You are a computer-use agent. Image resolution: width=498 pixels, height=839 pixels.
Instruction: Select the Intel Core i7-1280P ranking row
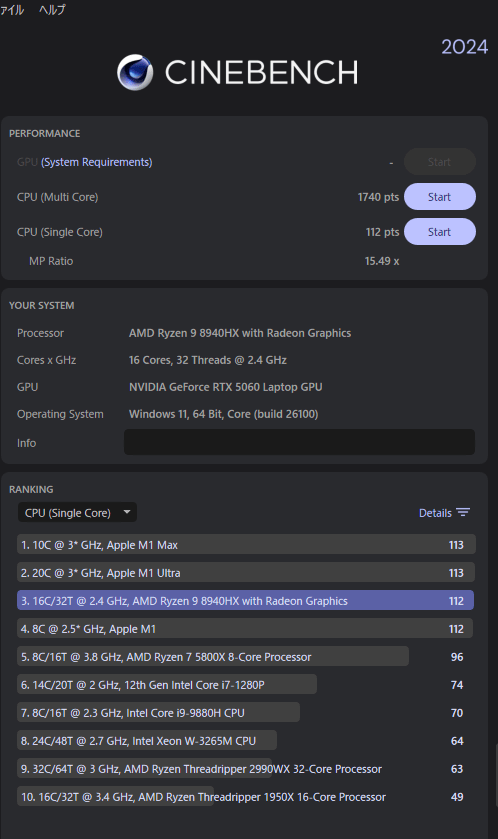pyautogui.click(x=246, y=684)
